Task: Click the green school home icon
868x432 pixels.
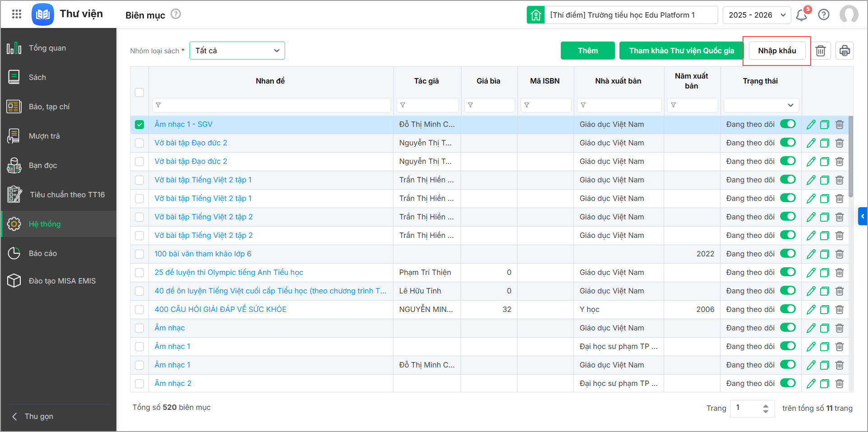Action: [x=536, y=15]
